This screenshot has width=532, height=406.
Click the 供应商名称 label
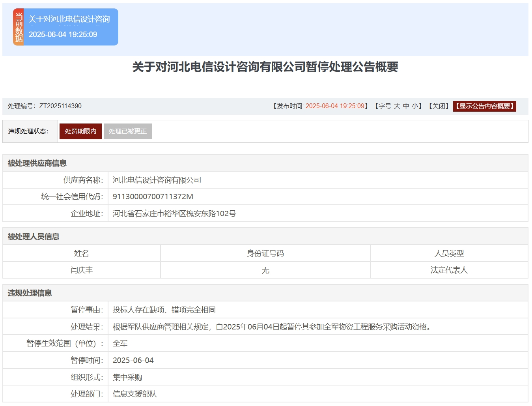click(x=83, y=180)
